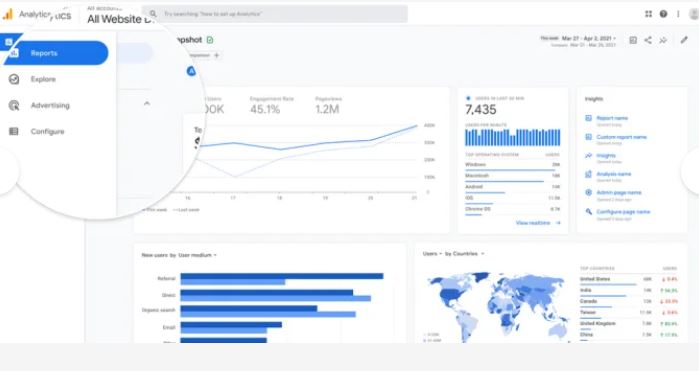Click the Google Analytics logo icon
The image size is (699, 371).
[8, 14]
